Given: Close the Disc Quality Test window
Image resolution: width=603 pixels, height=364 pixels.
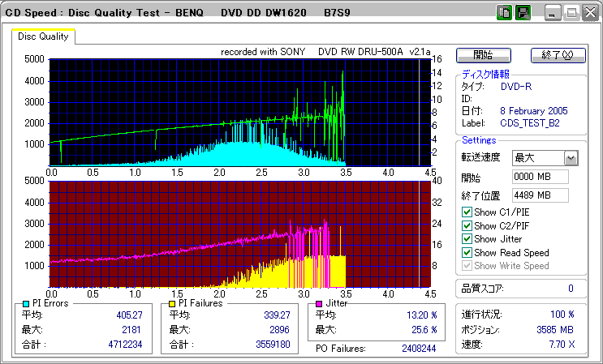Looking at the screenshot, I should [589, 13].
